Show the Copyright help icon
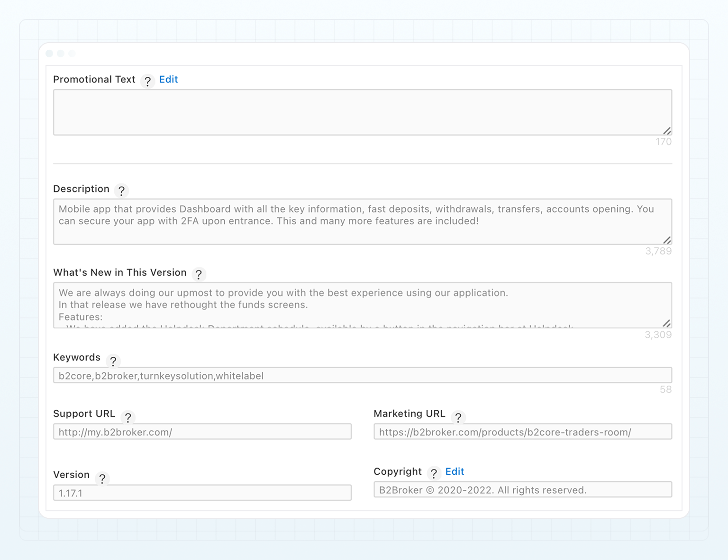The image size is (728, 560). pos(433,473)
